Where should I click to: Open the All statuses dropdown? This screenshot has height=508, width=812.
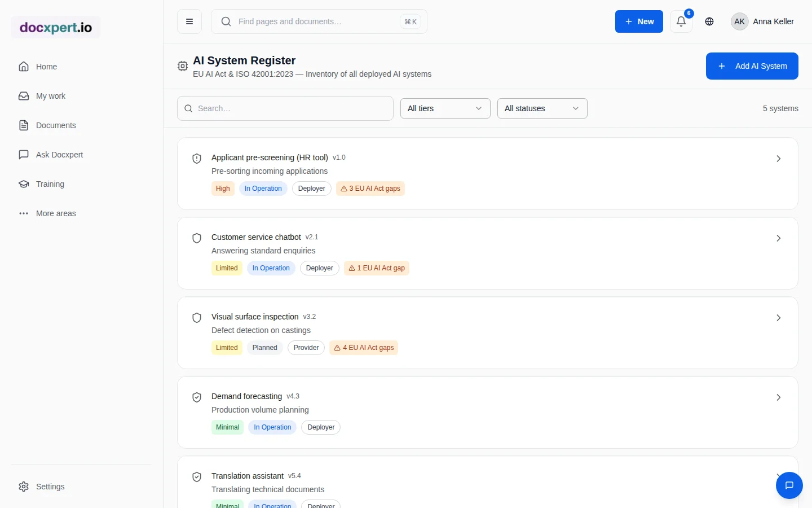(x=542, y=108)
